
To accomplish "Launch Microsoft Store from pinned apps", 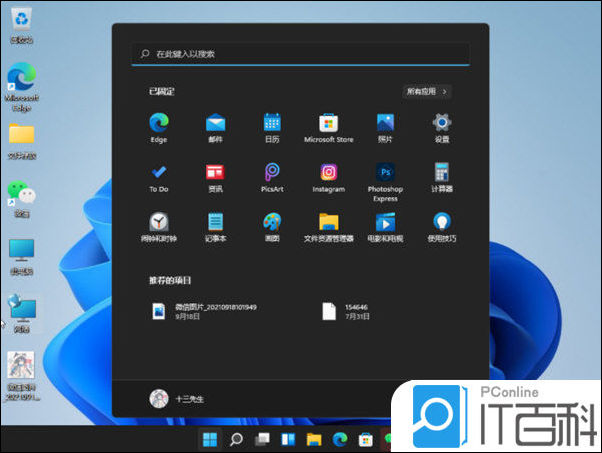I will pos(329,128).
